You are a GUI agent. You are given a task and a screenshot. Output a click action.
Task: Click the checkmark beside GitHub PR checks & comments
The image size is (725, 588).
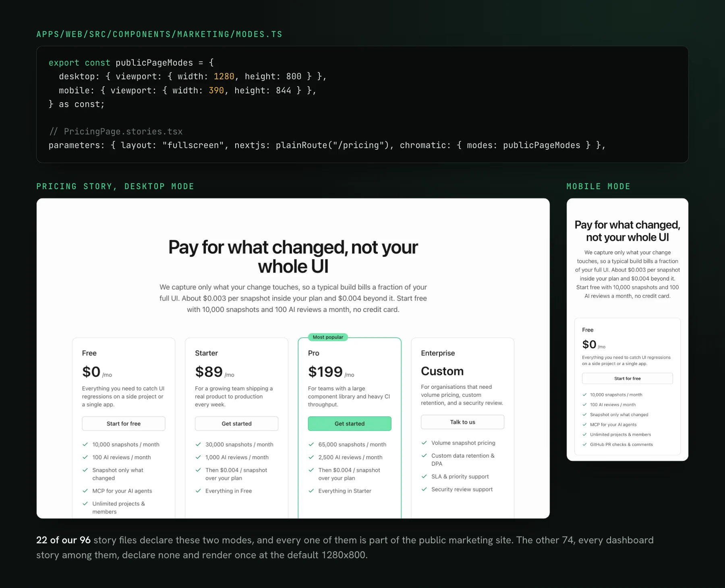coord(584,444)
